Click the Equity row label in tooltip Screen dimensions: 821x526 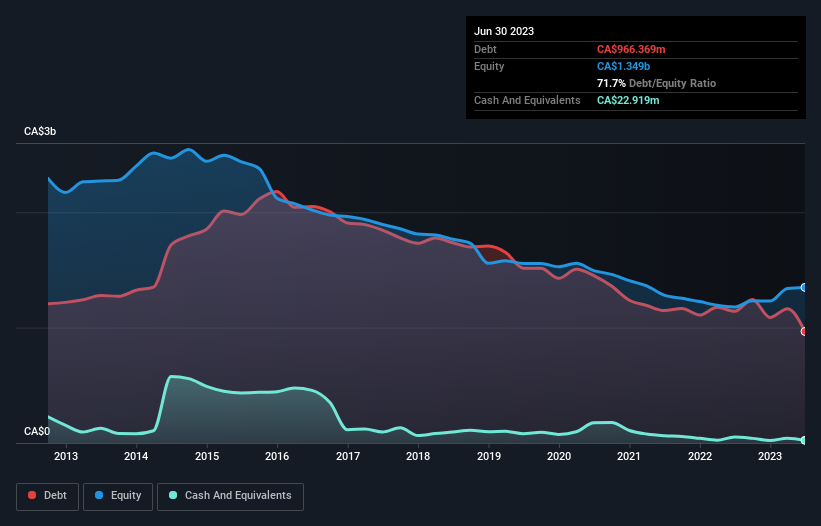[489, 66]
